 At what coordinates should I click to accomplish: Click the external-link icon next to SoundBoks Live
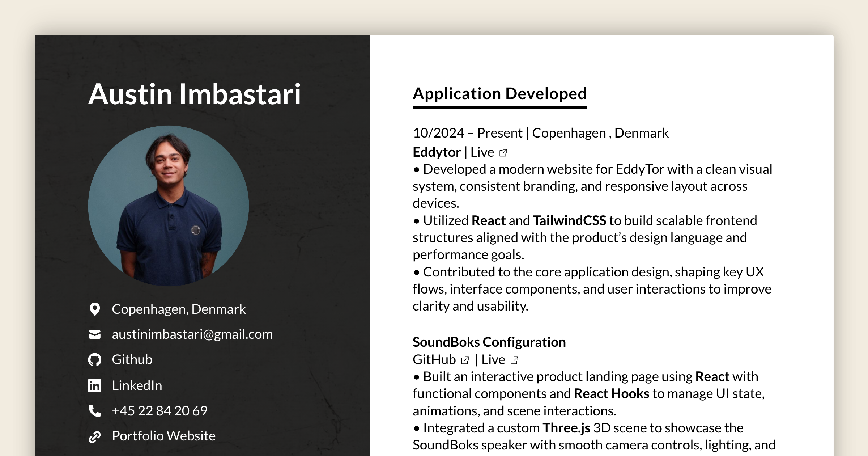click(514, 360)
